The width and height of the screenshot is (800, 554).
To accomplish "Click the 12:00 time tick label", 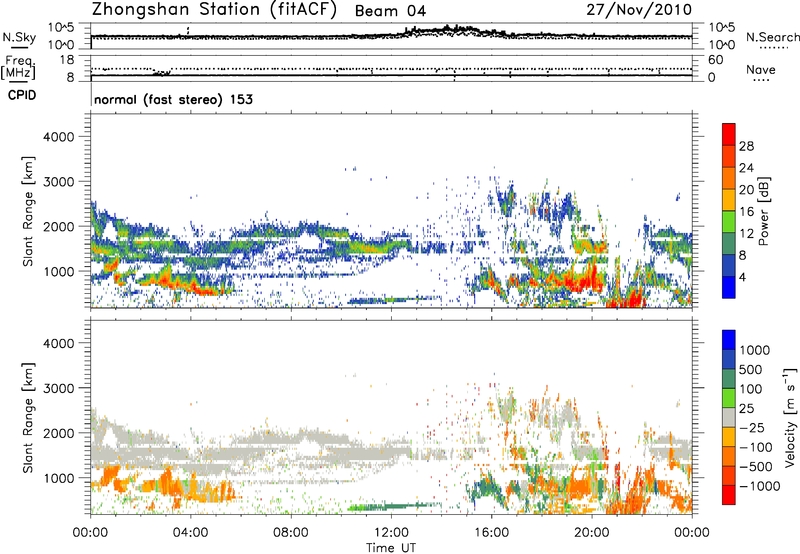I will (x=391, y=533).
